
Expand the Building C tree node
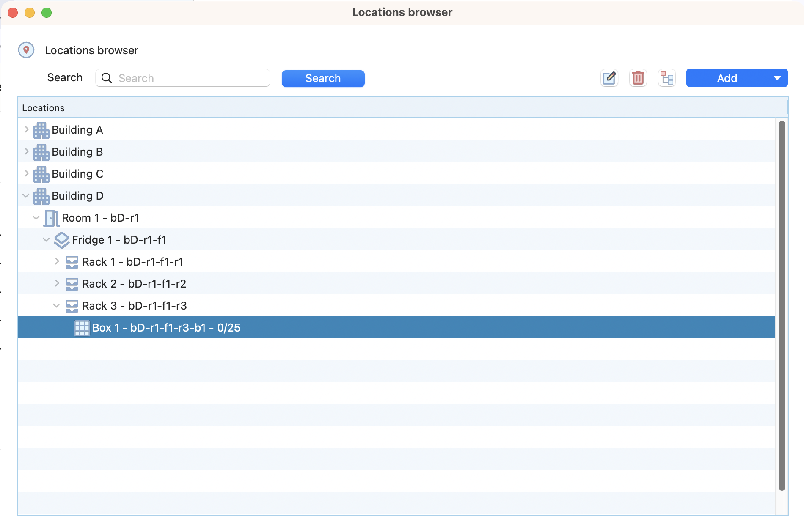click(x=26, y=173)
